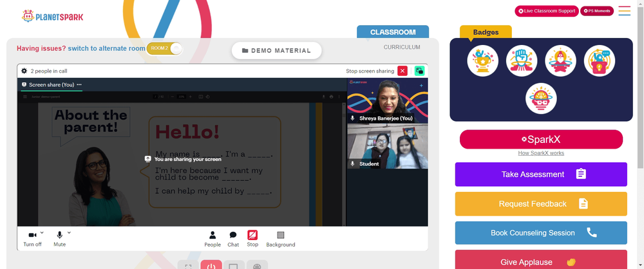Select the raised fist badge

click(522, 60)
